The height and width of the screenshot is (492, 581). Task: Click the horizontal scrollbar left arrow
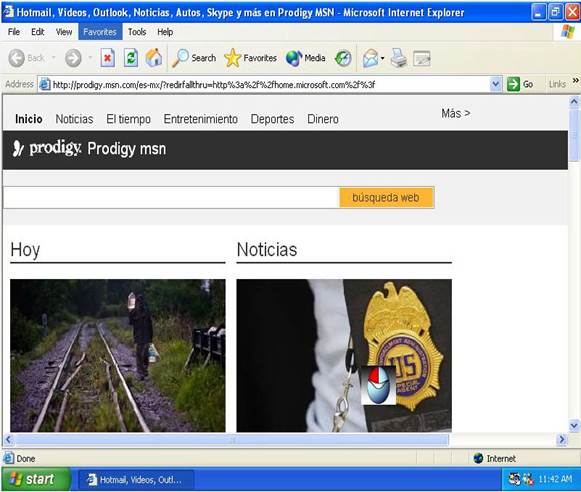(x=9, y=440)
